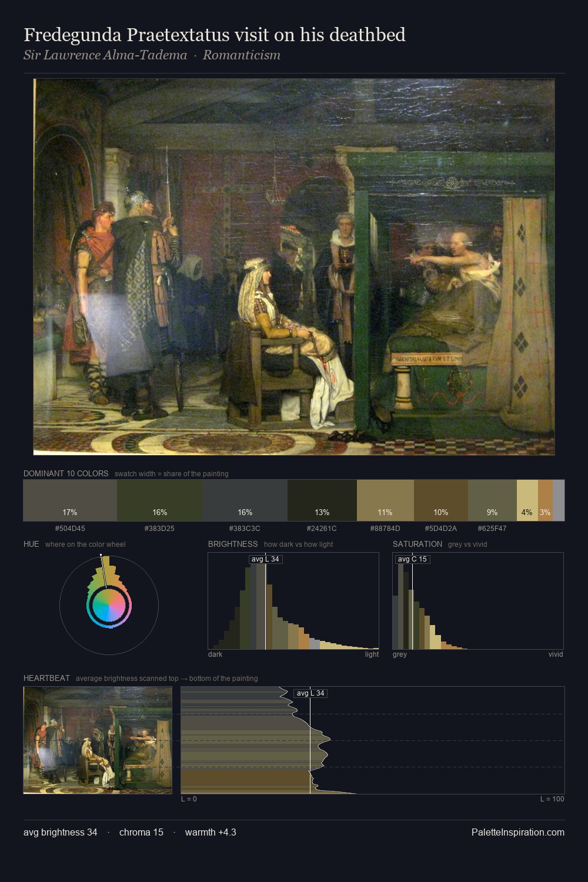
Task: Select the 17% swatch #504D45
Action: tap(70, 500)
